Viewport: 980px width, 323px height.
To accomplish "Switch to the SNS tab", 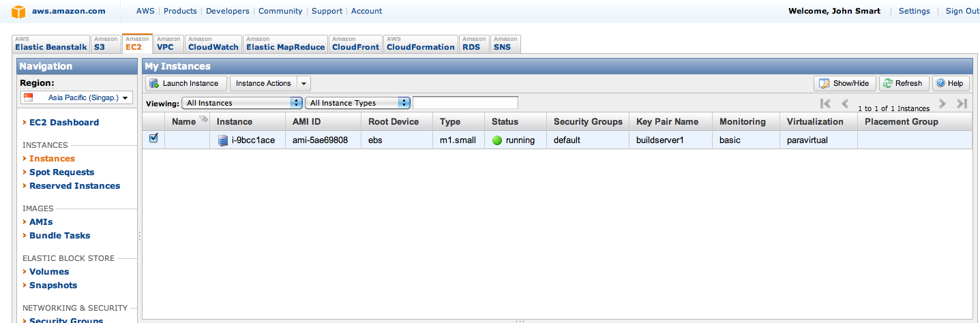I will (505, 44).
